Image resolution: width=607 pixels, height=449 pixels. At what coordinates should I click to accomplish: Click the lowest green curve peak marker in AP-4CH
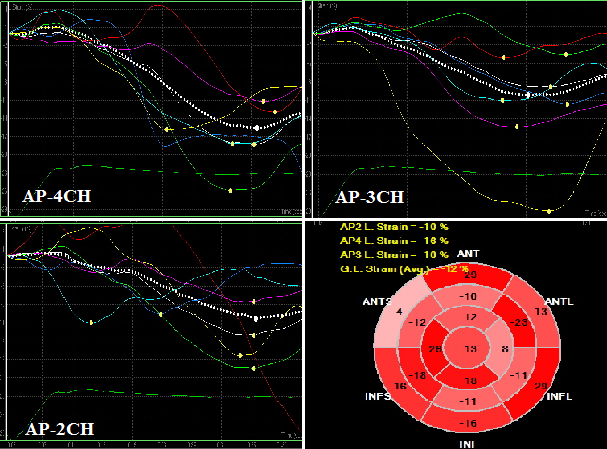pos(229,189)
